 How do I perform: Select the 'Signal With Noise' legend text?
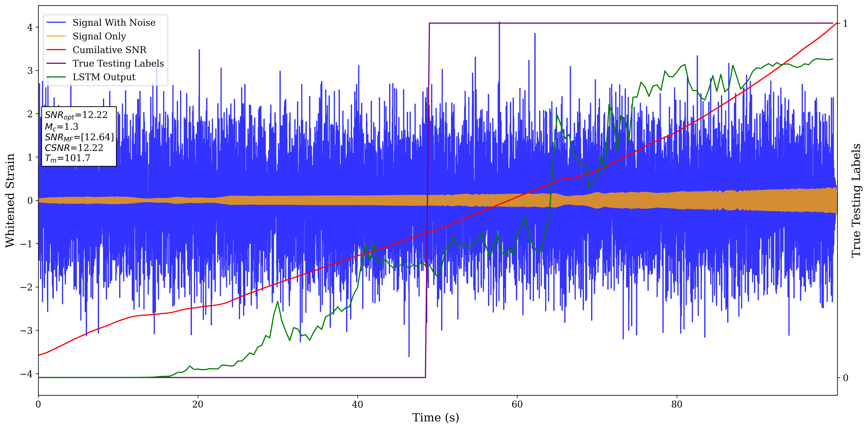tap(114, 23)
